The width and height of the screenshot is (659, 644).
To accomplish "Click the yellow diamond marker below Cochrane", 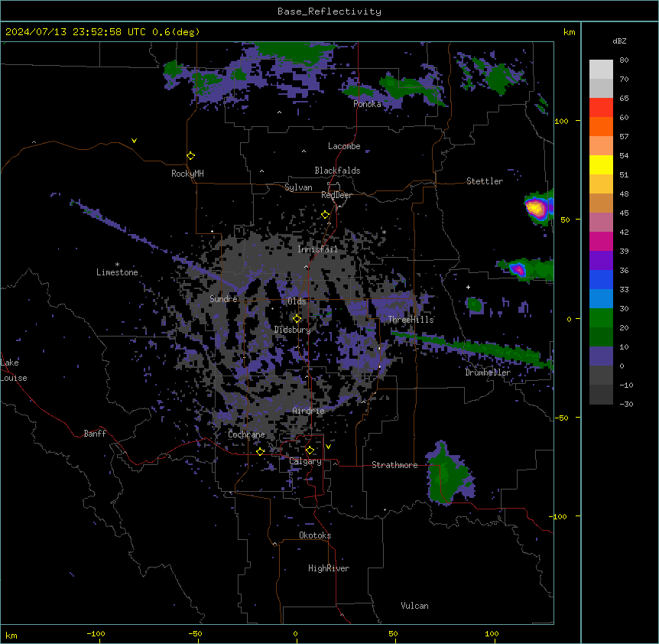I will click(x=260, y=451).
